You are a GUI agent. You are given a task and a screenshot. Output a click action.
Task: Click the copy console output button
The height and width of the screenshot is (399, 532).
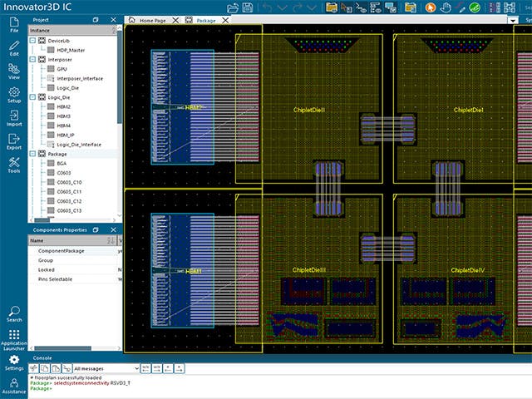pyautogui.click(x=45, y=368)
